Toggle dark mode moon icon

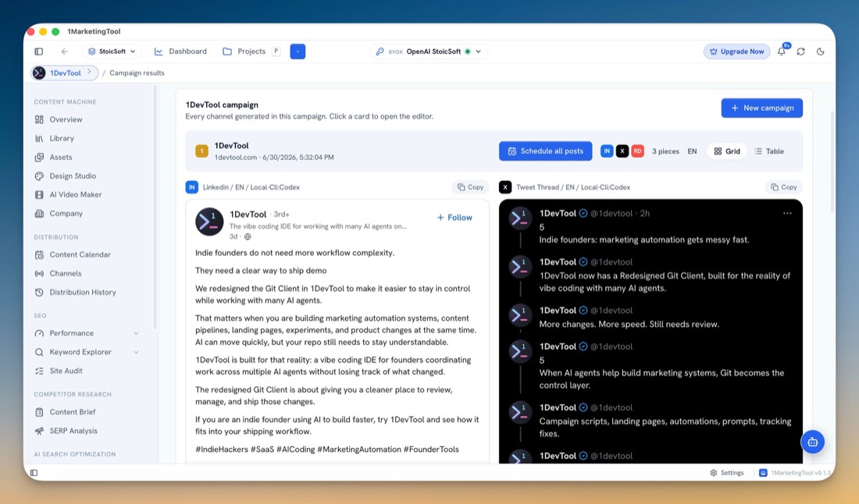(x=820, y=51)
